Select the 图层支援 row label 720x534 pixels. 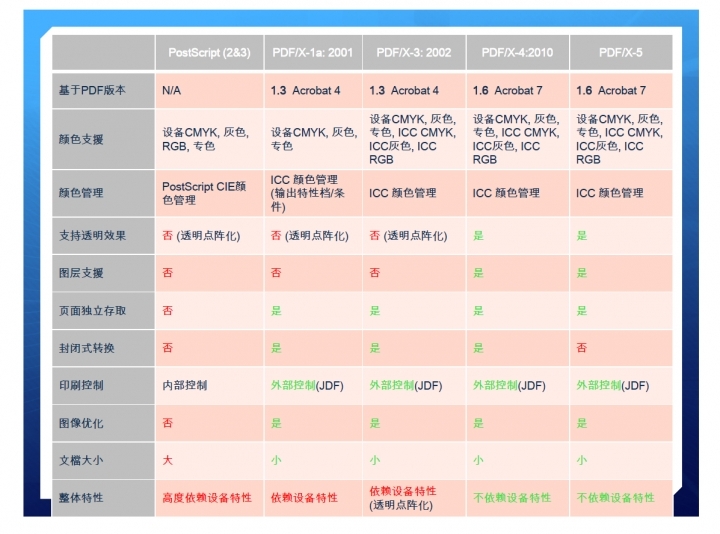[81, 273]
